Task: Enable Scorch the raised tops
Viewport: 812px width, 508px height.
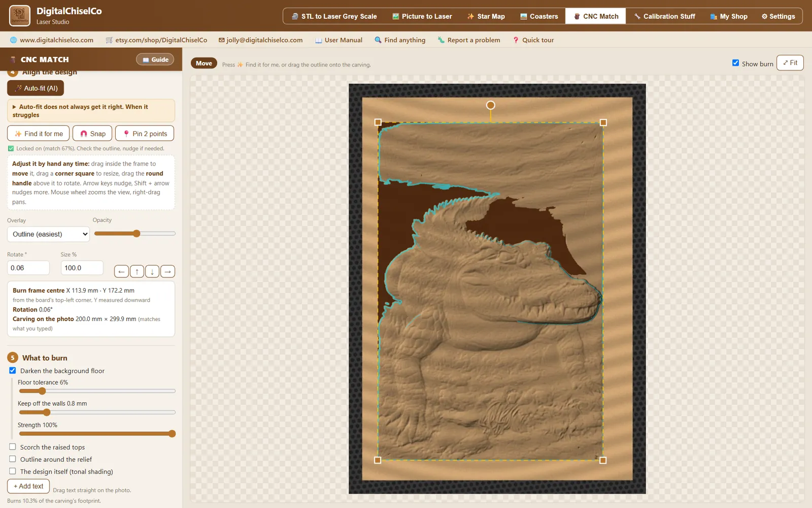Action: (13, 447)
